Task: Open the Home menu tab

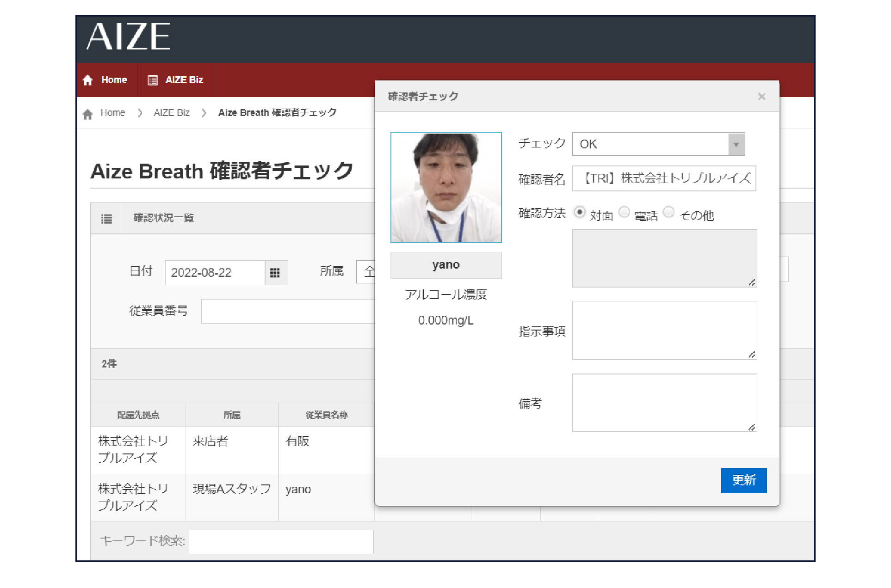Action: pyautogui.click(x=113, y=80)
